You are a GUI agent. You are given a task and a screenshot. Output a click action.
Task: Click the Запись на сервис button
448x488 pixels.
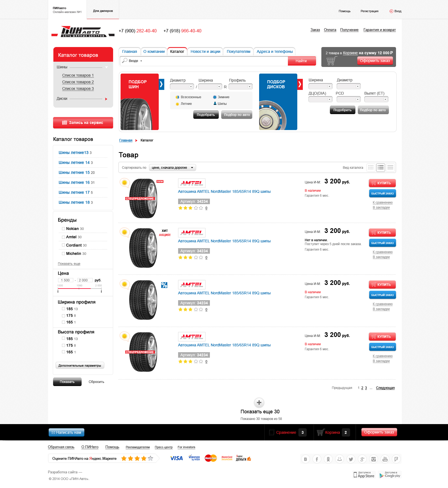pyautogui.click(x=83, y=123)
